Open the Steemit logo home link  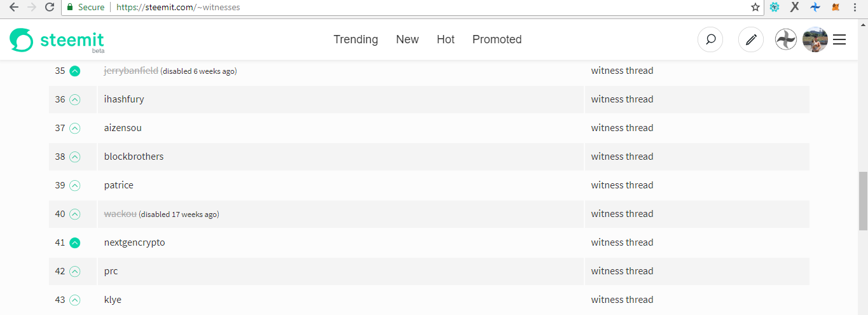pyautogui.click(x=57, y=40)
